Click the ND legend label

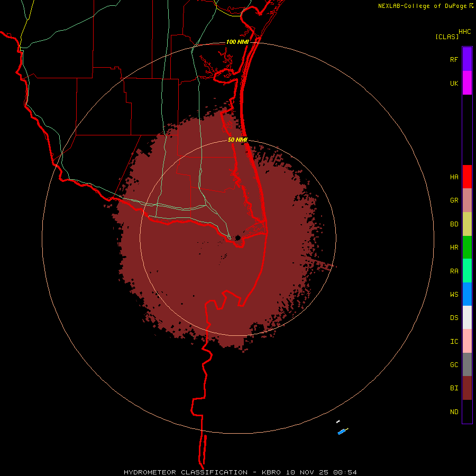tap(454, 412)
